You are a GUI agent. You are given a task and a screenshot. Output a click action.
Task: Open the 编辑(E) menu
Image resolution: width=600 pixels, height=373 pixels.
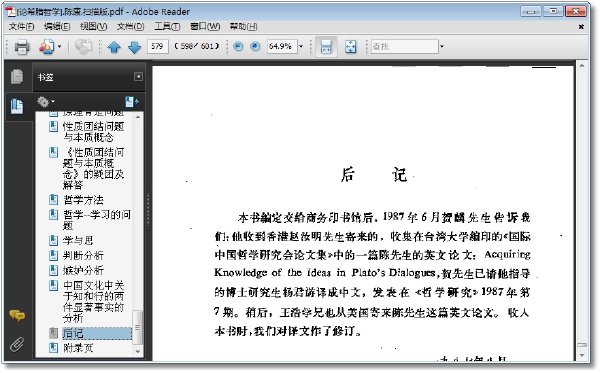57,26
